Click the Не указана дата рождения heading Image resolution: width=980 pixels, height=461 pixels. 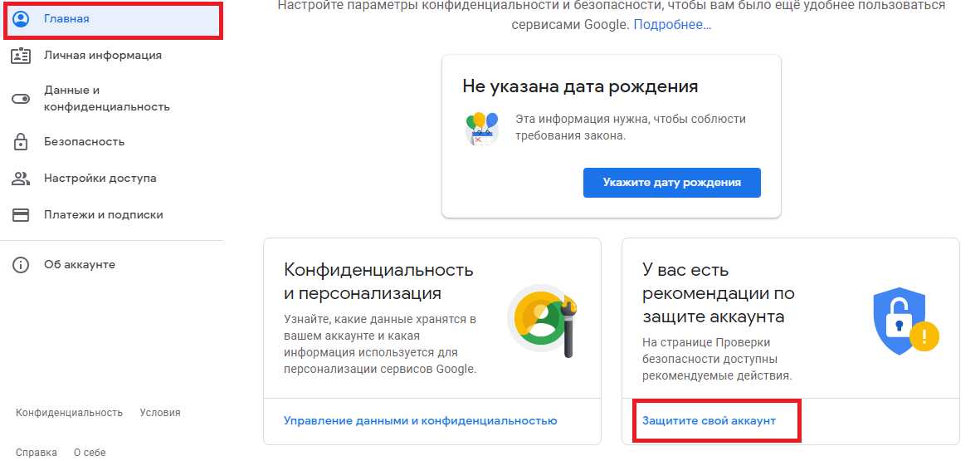point(579,86)
